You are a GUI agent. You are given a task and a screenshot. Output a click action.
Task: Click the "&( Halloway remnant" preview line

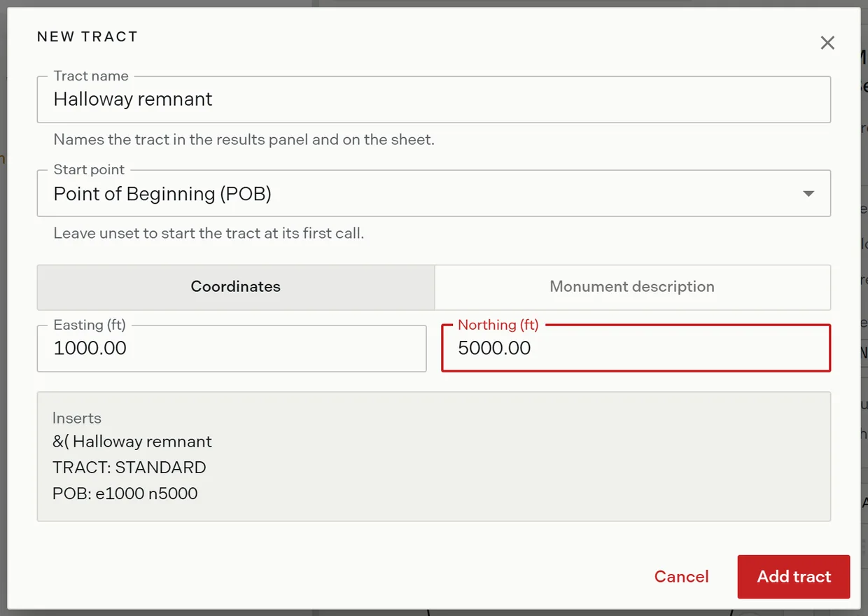point(132,442)
